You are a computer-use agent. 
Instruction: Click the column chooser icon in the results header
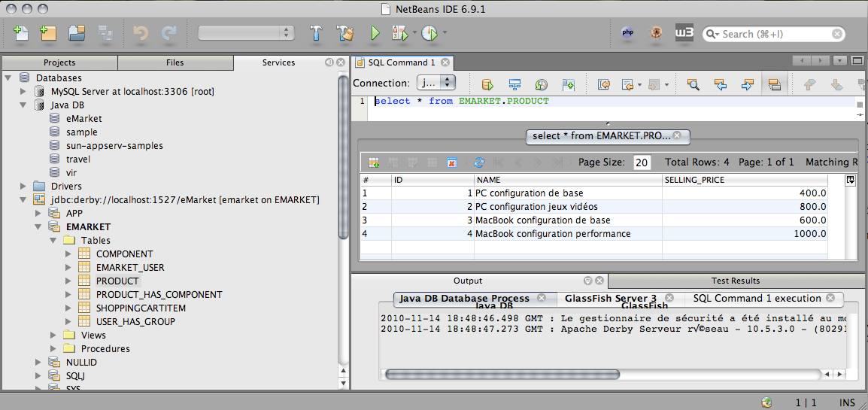850,180
